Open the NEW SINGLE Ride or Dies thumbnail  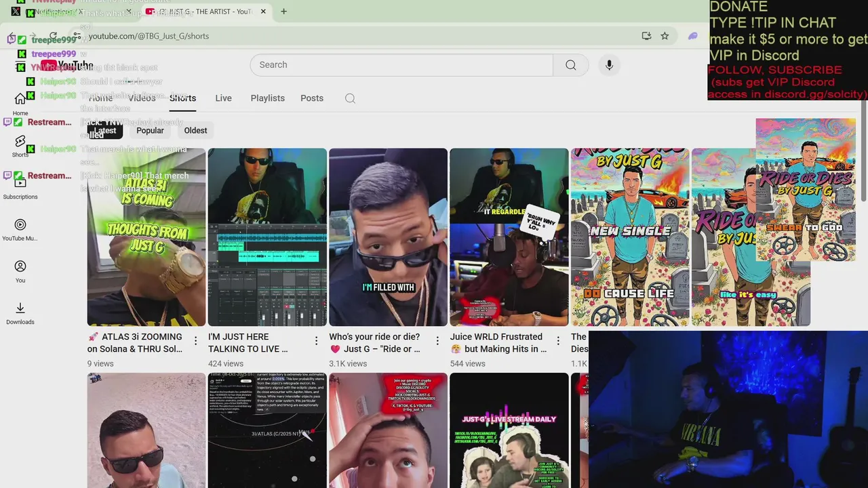(630, 237)
